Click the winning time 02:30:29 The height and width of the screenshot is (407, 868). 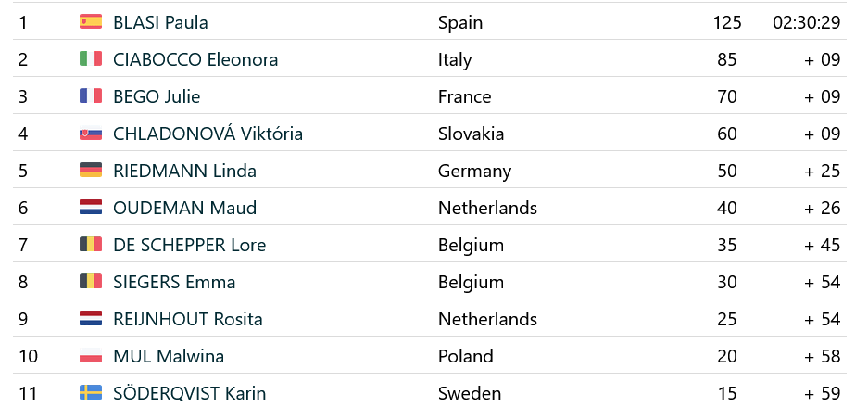point(806,22)
